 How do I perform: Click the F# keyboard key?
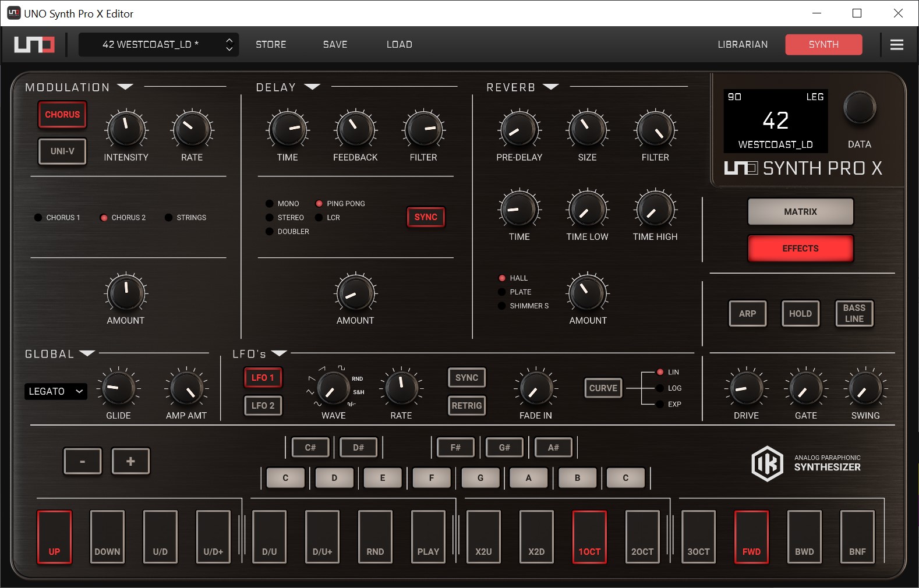pyautogui.click(x=455, y=448)
